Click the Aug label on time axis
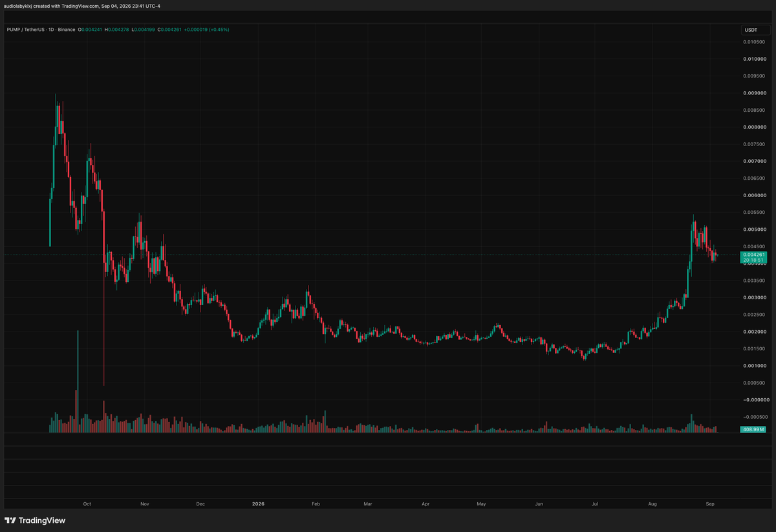The width and height of the screenshot is (776, 532). pyautogui.click(x=652, y=504)
